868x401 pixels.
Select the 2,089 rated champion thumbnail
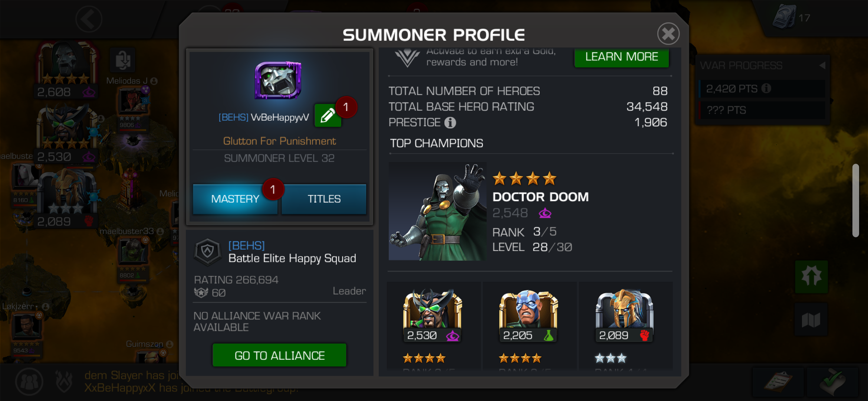[624, 316]
